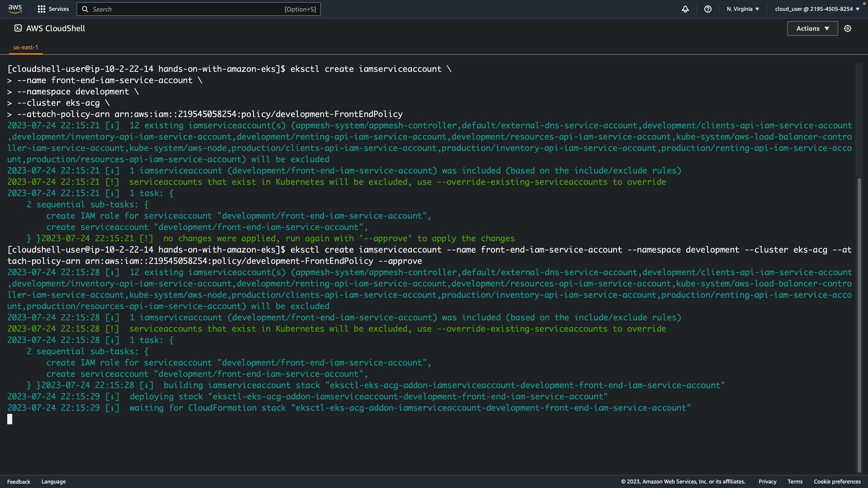
Task: Click the AWS logo home icon
Action: (x=15, y=9)
